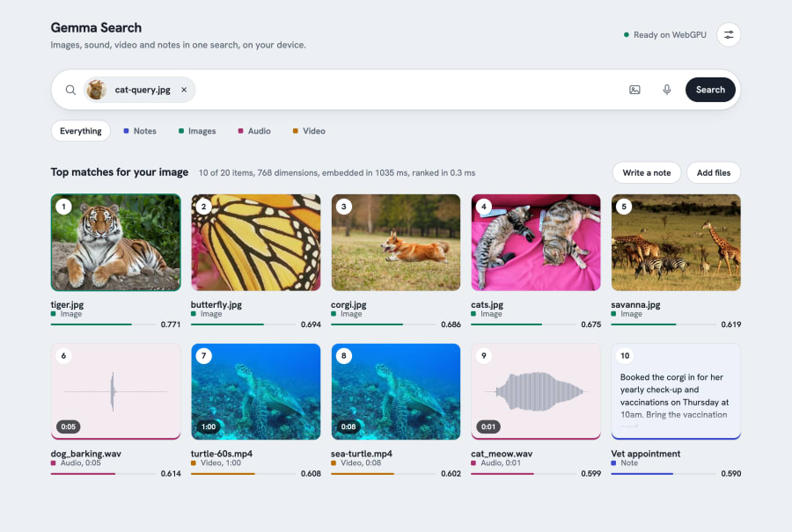The height and width of the screenshot is (532, 792).
Task: Select the Everything filter tab
Action: [x=81, y=131]
